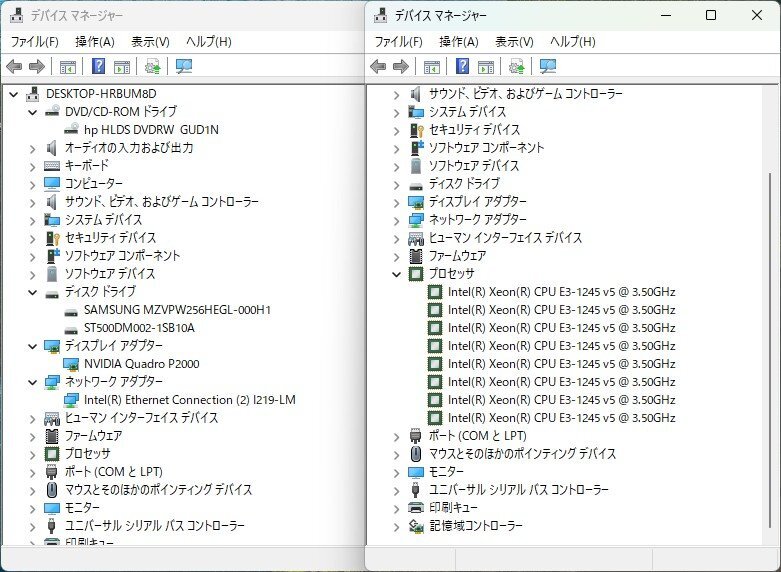
Task: Click プロセッサ chip icon in left window
Action: pos(52,454)
